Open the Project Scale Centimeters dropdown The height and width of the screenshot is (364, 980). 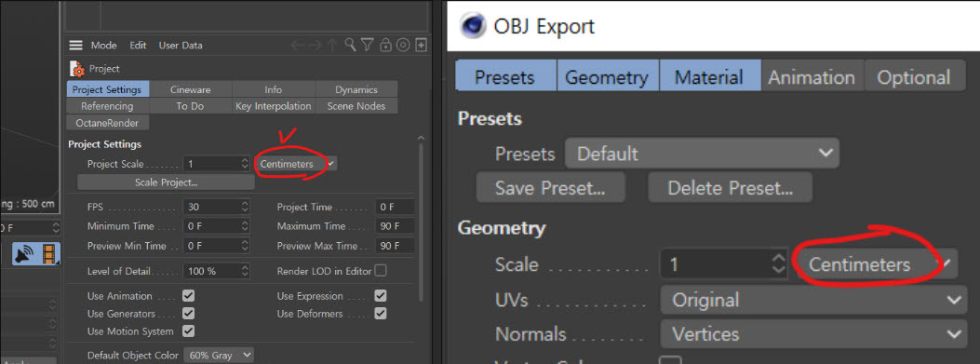[x=296, y=164]
